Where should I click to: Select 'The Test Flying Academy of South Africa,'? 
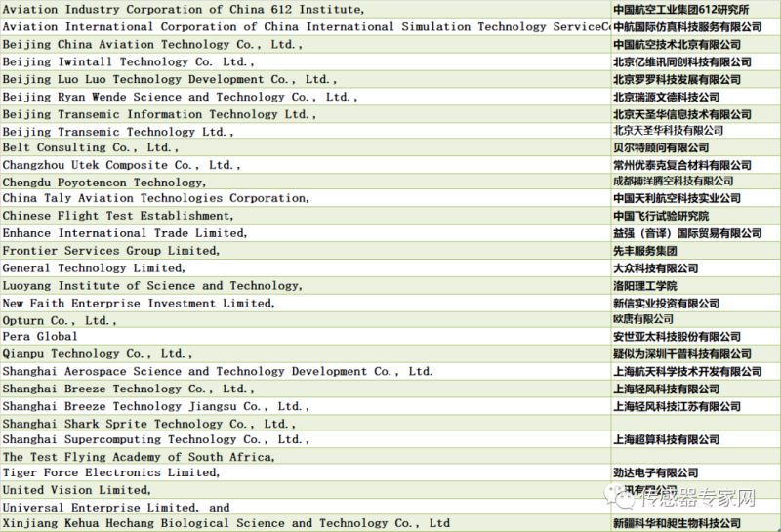coord(306,456)
